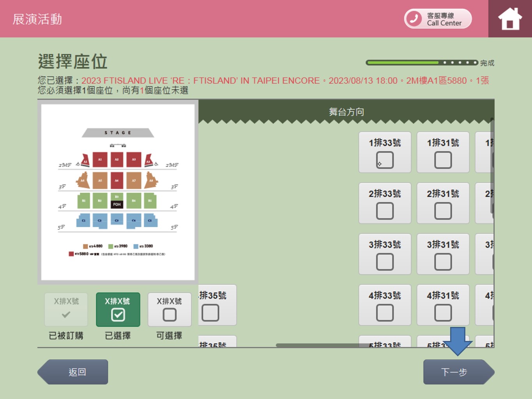The height and width of the screenshot is (399, 532).
Task: Click the 完成 progress label
Action: (487, 63)
